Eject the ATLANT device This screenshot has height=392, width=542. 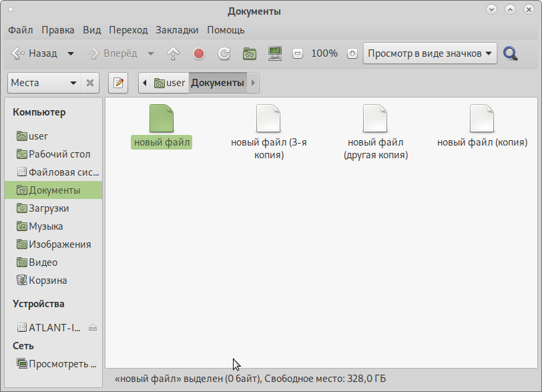[93, 327]
